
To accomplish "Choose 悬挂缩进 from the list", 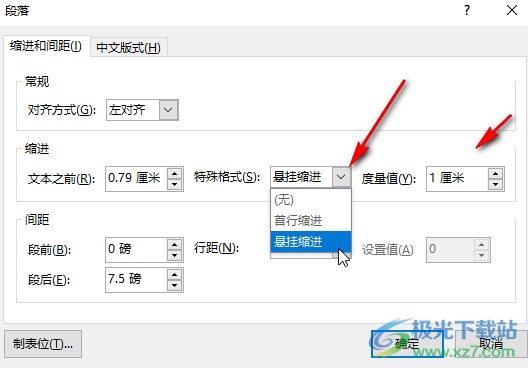I will (311, 241).
